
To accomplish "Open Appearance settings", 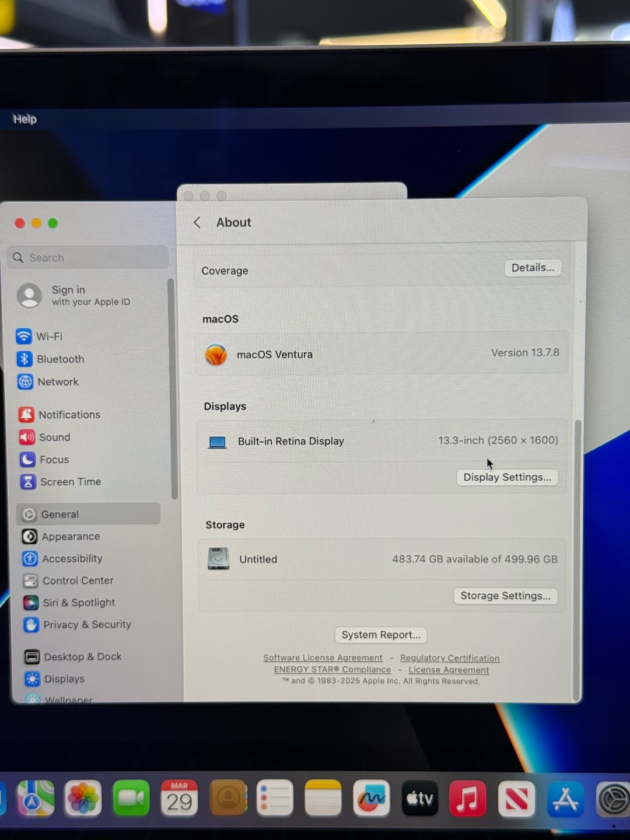I will [61, 537].
